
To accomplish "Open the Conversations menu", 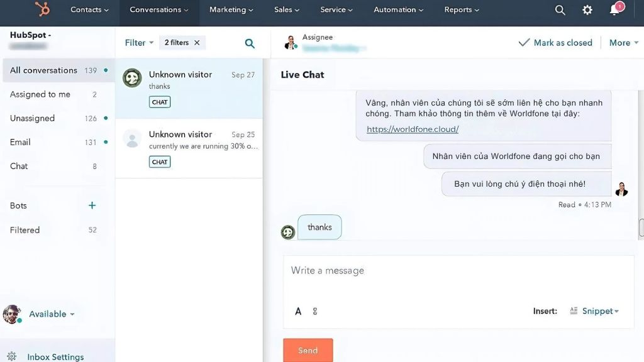I will point(159,9).
